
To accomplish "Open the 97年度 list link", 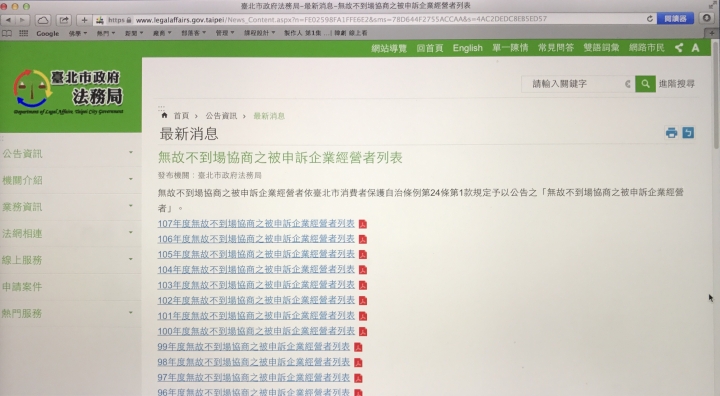I will pos(253,378).
